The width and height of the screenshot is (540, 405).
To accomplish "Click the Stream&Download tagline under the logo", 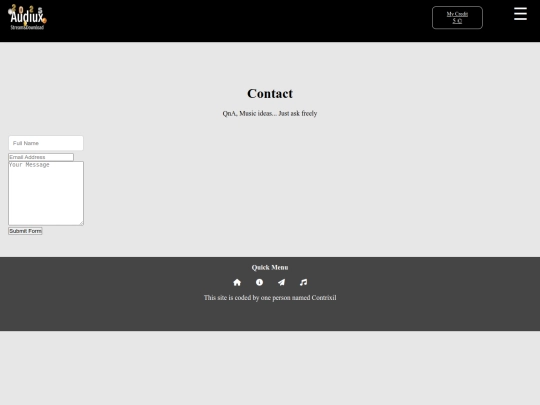I will [x=27, y=27].
